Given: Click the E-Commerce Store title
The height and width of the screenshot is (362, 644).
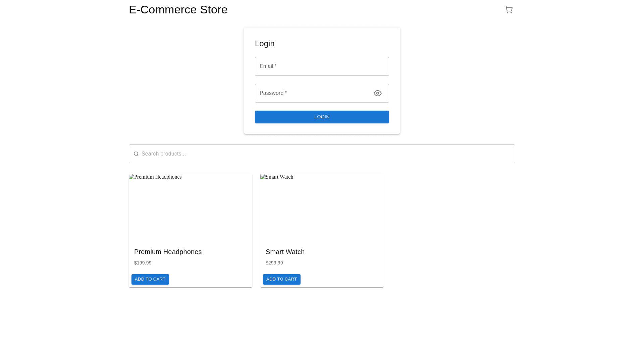Looking at the screenshot, I should point(178,10).
